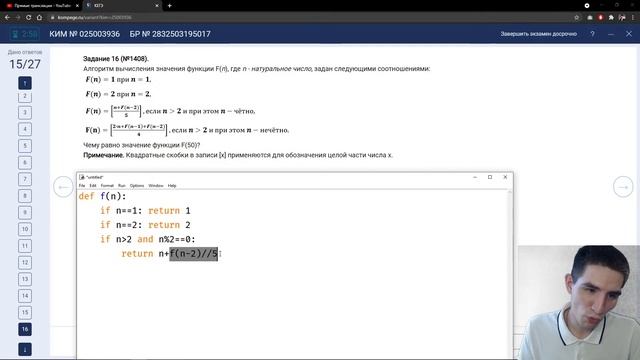Go to previous task with left arrow
Screen dimensions: 640x360
(x=63, y=187)
